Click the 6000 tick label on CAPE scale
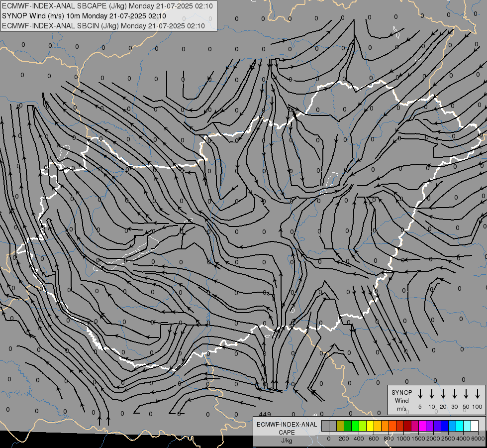Screen dimensions: 487x448 click(478, 439)
